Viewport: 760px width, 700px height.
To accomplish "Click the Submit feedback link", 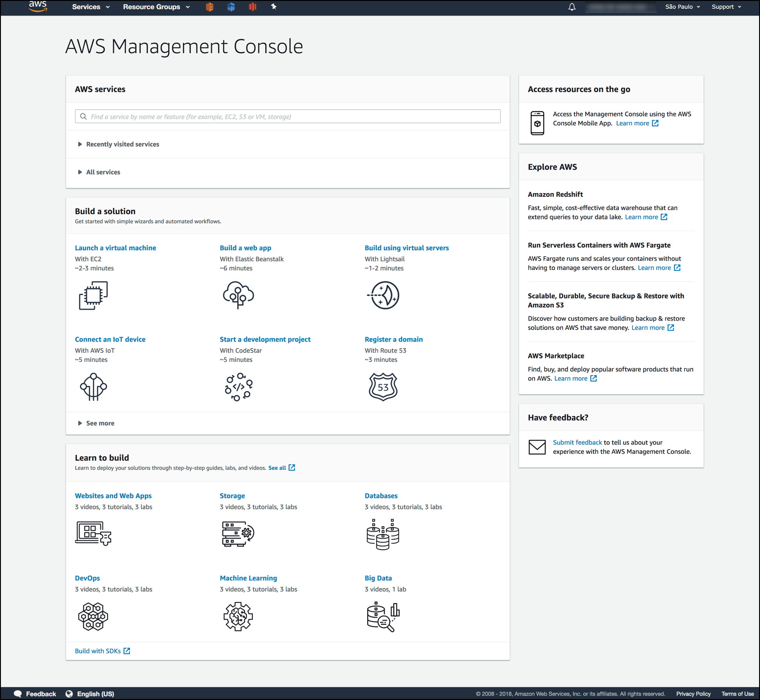I will pyautogui.click(x=577, y=442).
